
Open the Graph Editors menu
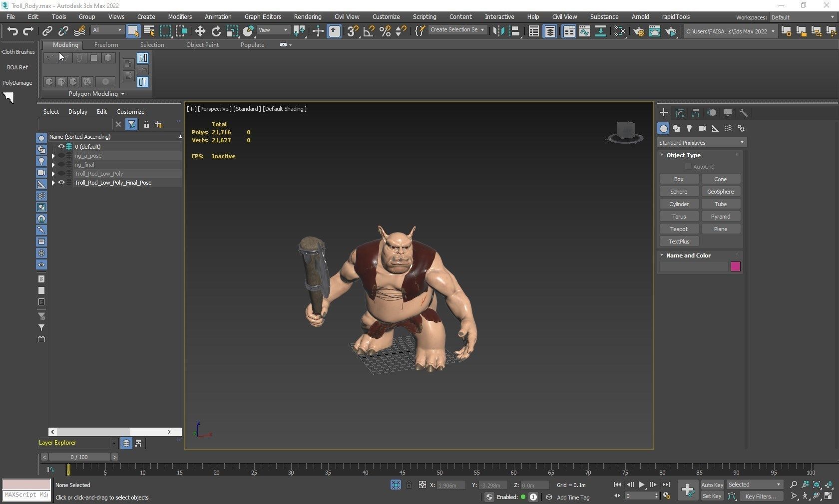(x=263, y=16)
